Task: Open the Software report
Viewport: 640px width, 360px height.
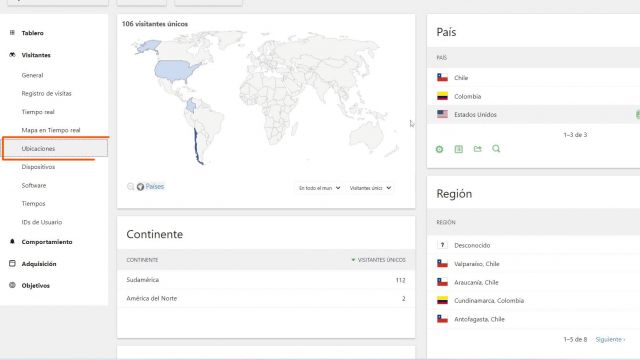Action: [x=33, y=185]
